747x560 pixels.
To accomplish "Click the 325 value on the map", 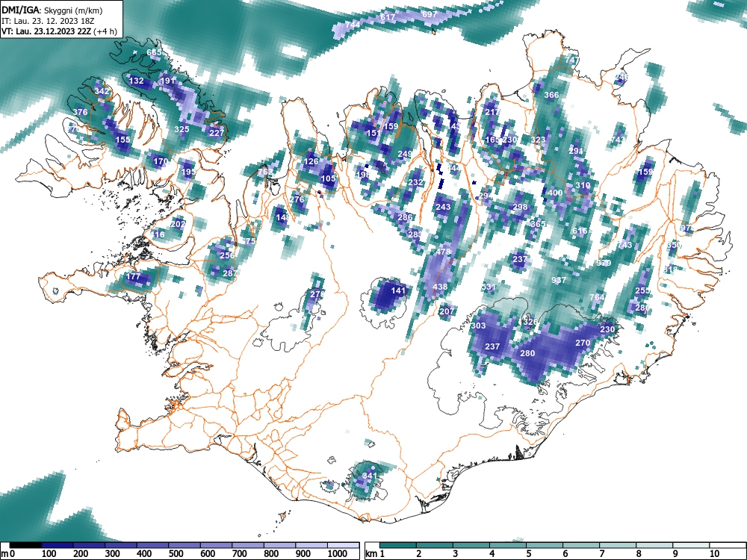I will (182, 129).
